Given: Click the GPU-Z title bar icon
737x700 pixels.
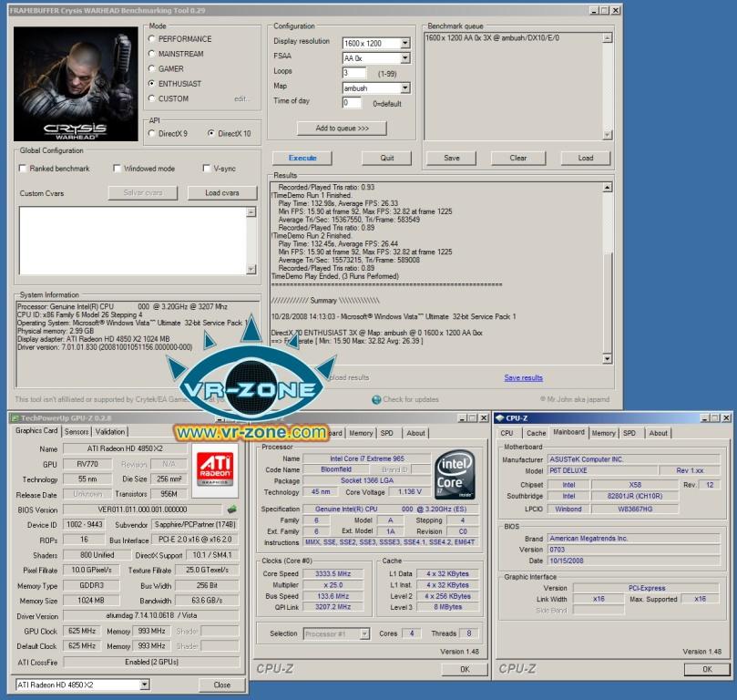Looking at the screenshot, I should click(x=15, y=418).
